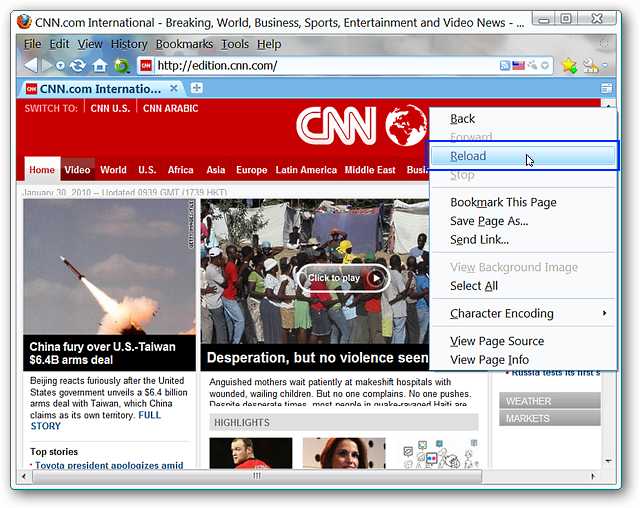
Task: Open recent pages history dropdown arrow
Action: point(59,66)
